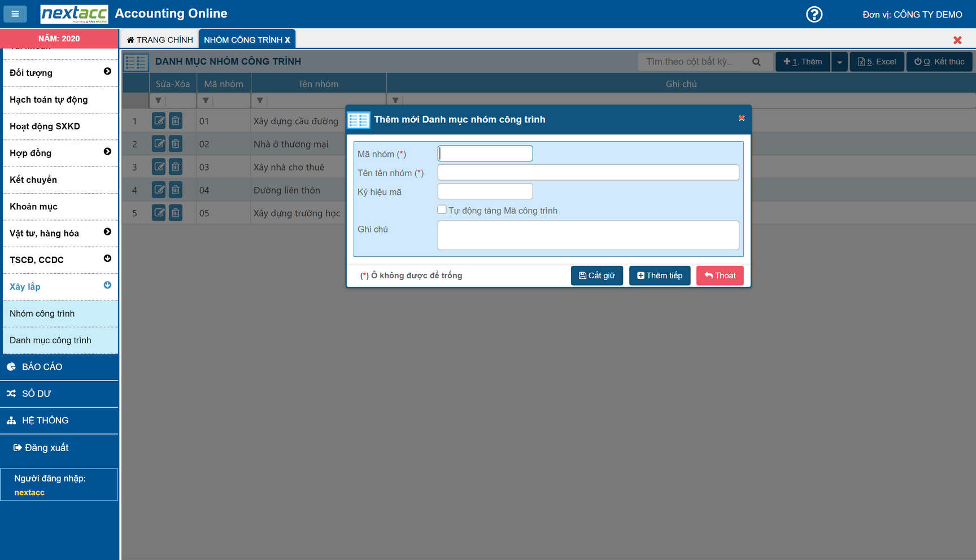Click the Mã nhóm column filter icon
Screen dimensions: 976x560
(206, 100)
